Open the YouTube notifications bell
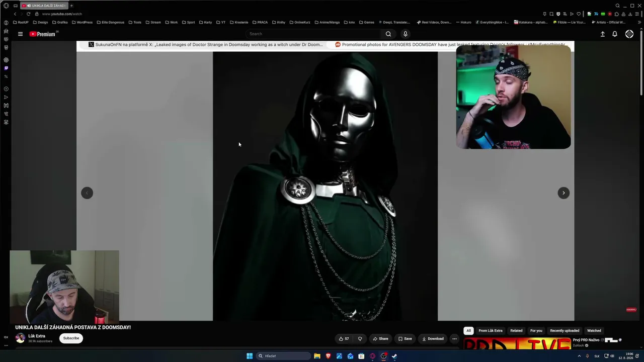Image resolution: width=644 pixels, height=362 pixels. click(x=615, y=34)
